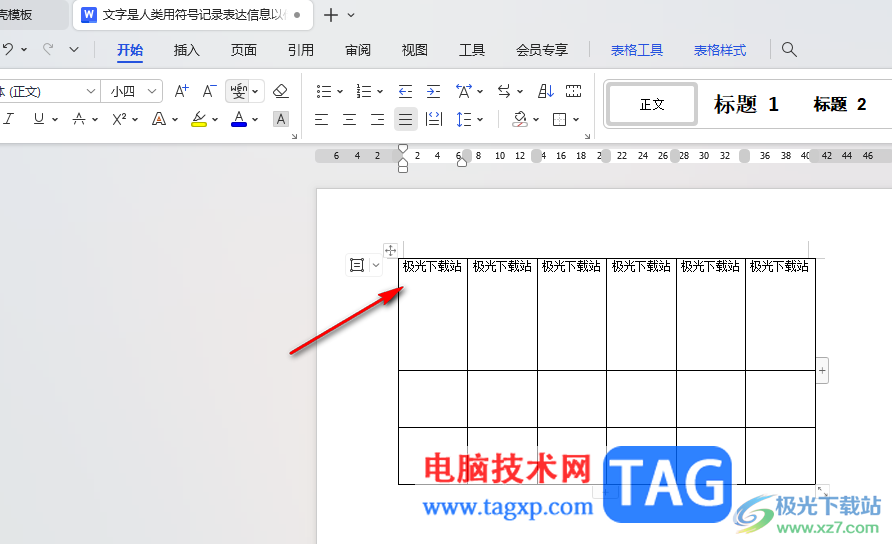Switch to the 审阅 tab
The width and height of the screenshot is (892, 544).
tap(358, 50)
